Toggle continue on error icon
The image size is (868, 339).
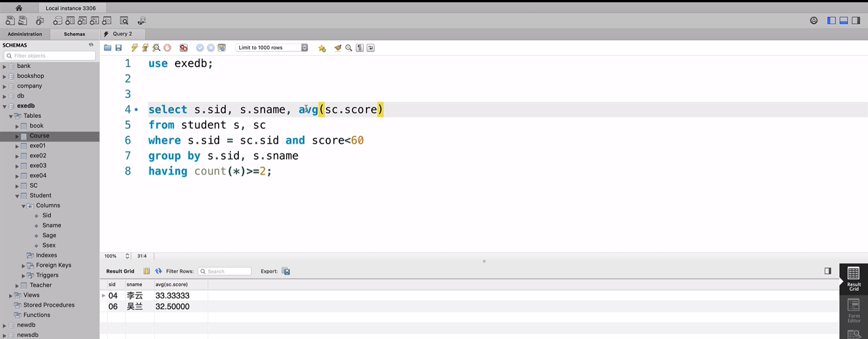click(x=184, y=48)
